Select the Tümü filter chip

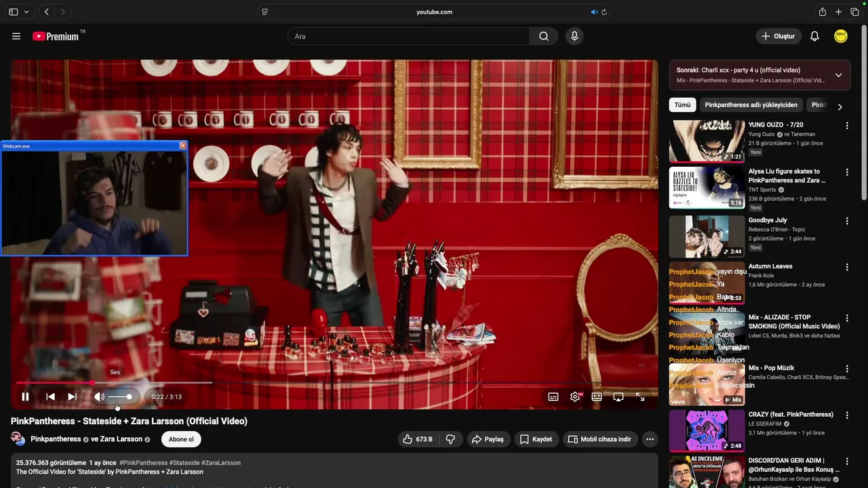tap(682, 105)
